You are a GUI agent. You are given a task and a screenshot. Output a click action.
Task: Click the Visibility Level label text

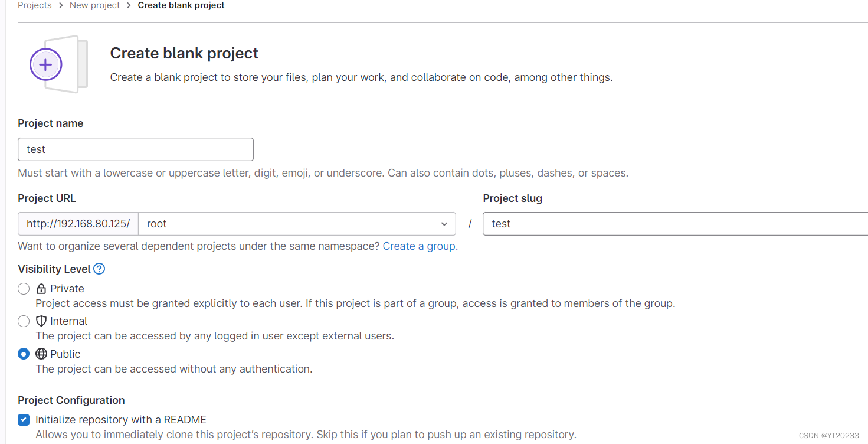(54, 269)
